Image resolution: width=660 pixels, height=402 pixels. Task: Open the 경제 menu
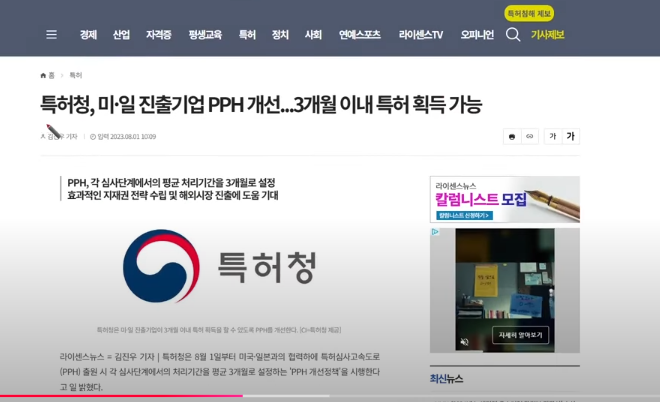pyautogui.click(x=88, y=35)
